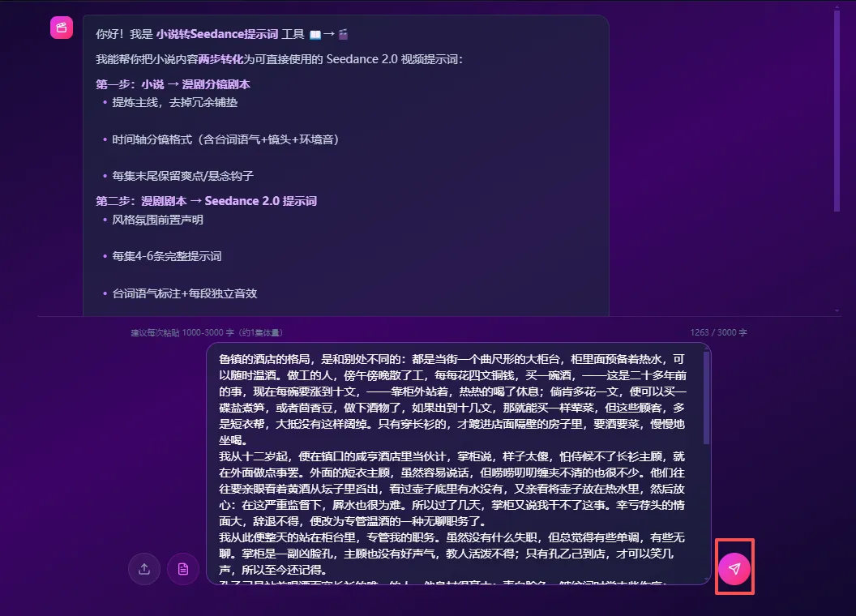Click the heading "第一步：小说 → 漫剧分镜剧本"
Image resolution: width=856 pixels, height=616 pixels.
click(x=173, y=84)
